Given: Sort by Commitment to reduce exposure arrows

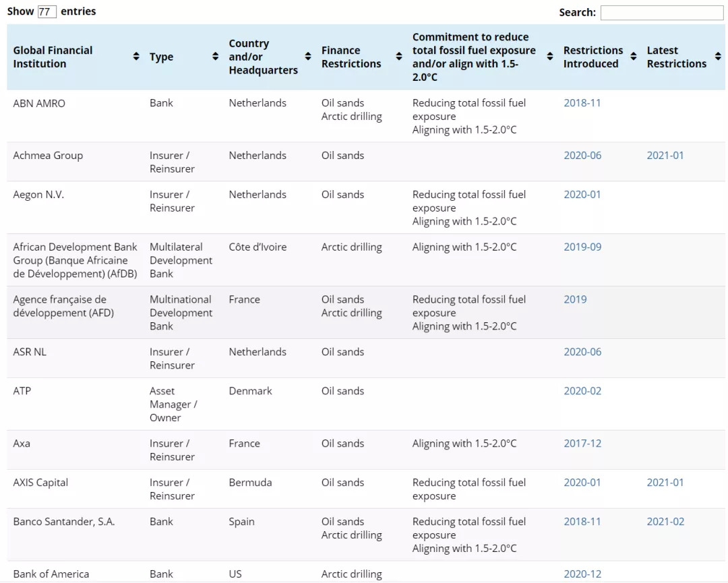Looking at the screenshot, I should point(550,57).
